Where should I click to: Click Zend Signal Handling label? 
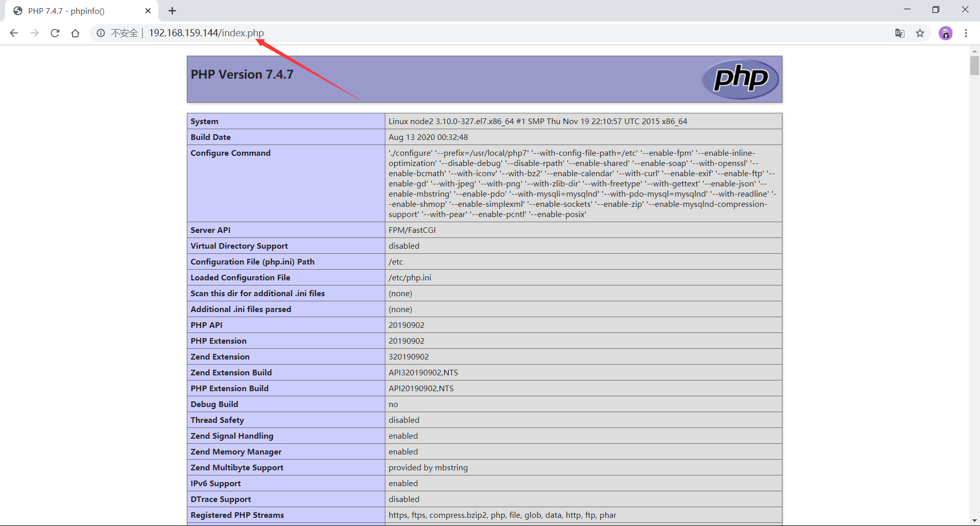tap(232, 436)
